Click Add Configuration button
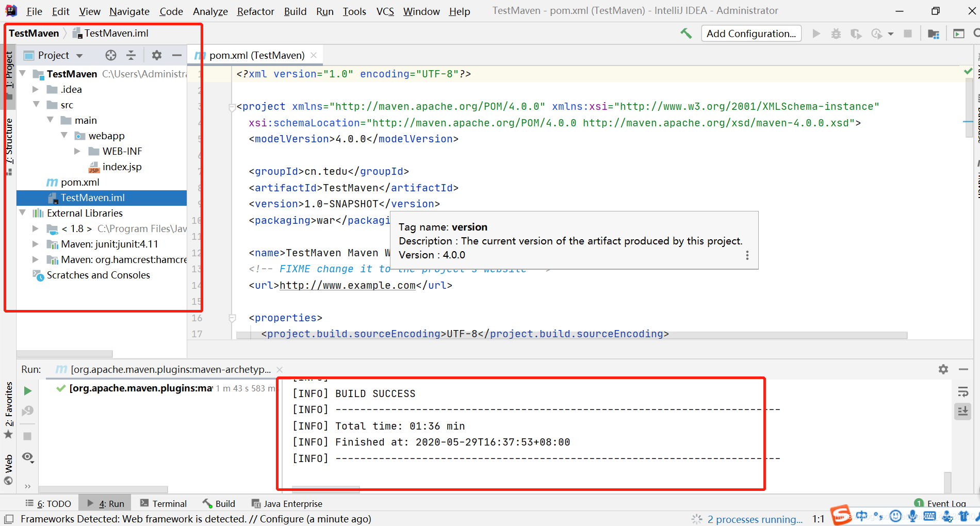Viewport: 980px width, 526px height. point(751,34)
